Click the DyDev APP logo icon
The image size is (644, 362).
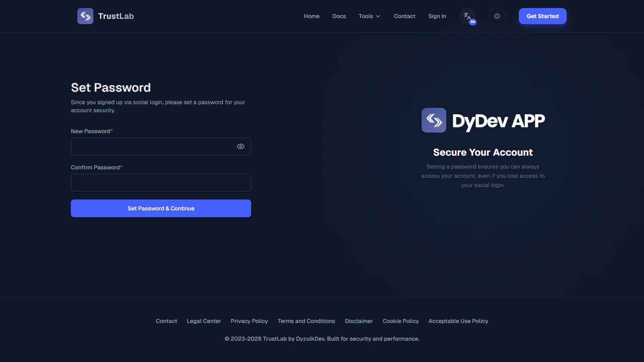(x=434, y=120)
